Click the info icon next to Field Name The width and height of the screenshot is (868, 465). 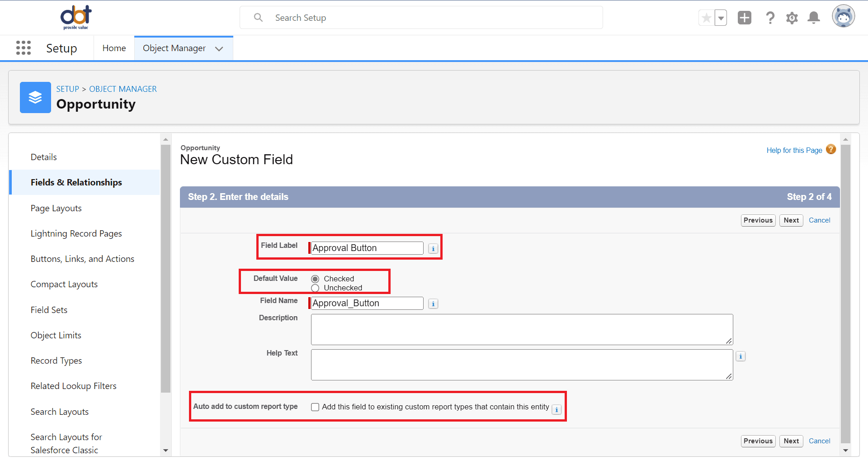click(433, 304)
